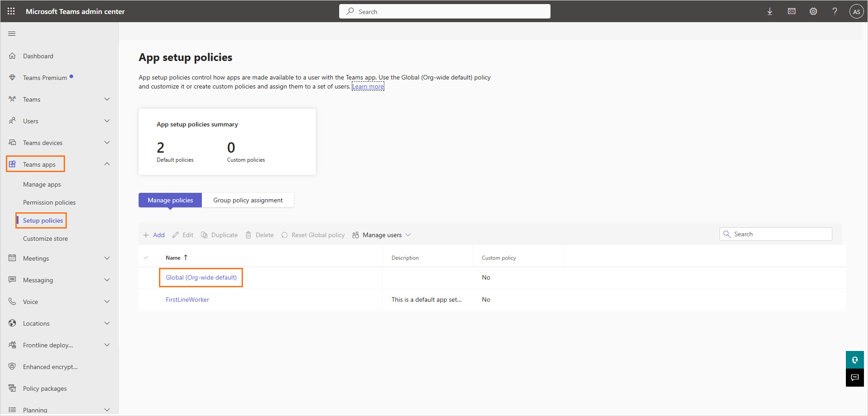Expand the Planning section chevron
This screenshot has height=416, width=868.
tap(107, 410)
